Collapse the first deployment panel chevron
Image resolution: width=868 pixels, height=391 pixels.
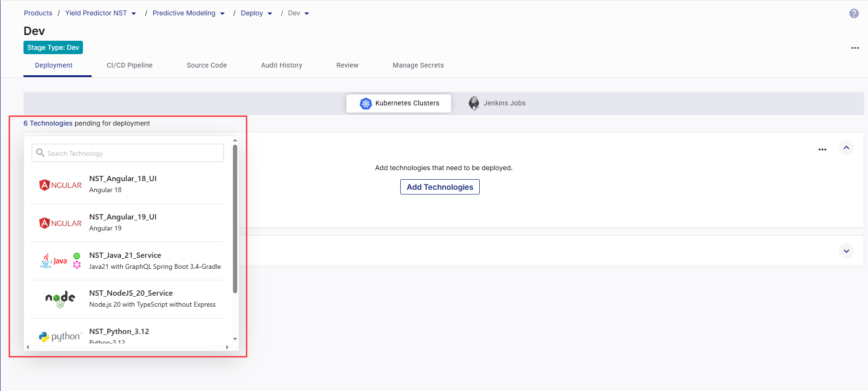coord(846,148)
